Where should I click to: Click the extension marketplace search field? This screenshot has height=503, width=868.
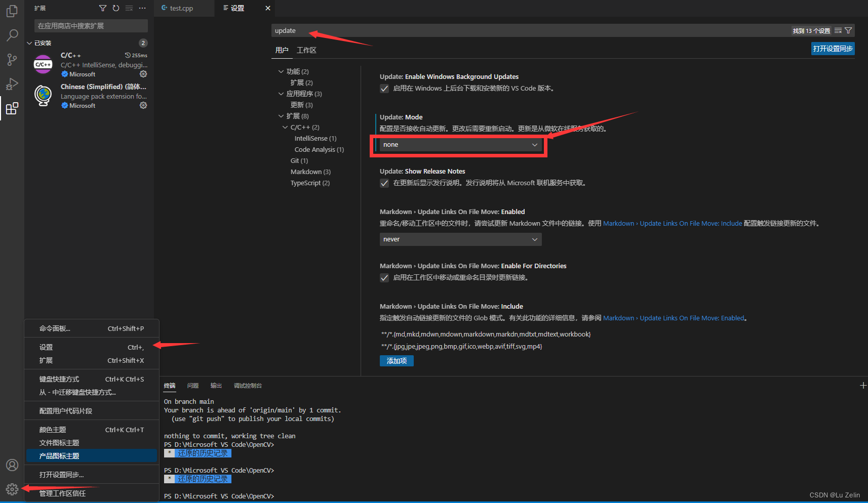pyautogui.click(x=91, y=26)
